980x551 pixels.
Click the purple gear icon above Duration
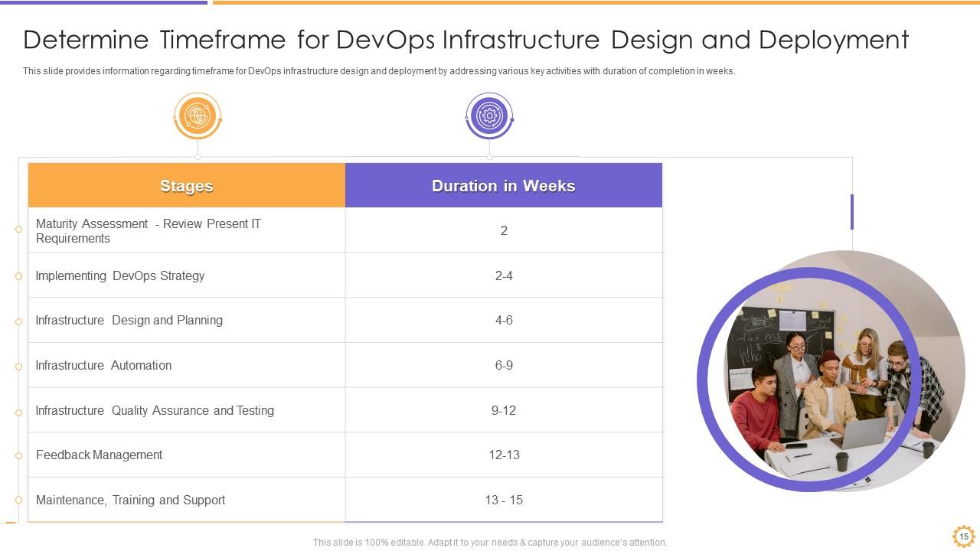click(489, 117)
